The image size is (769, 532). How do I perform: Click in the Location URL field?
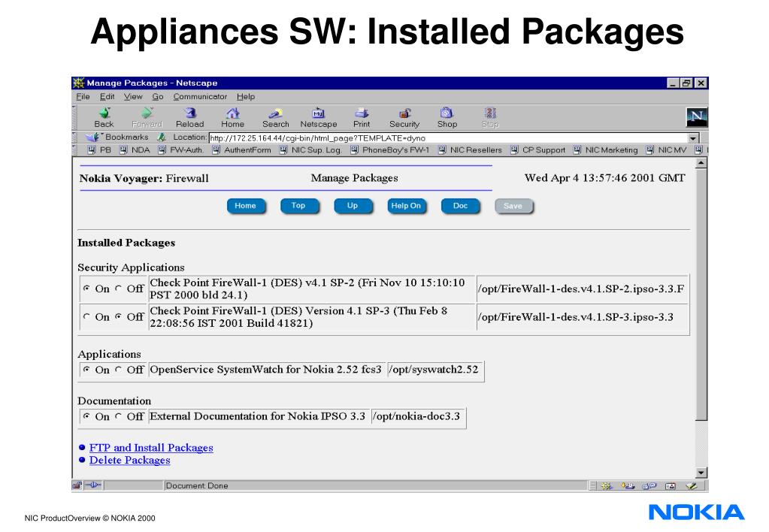448,138
